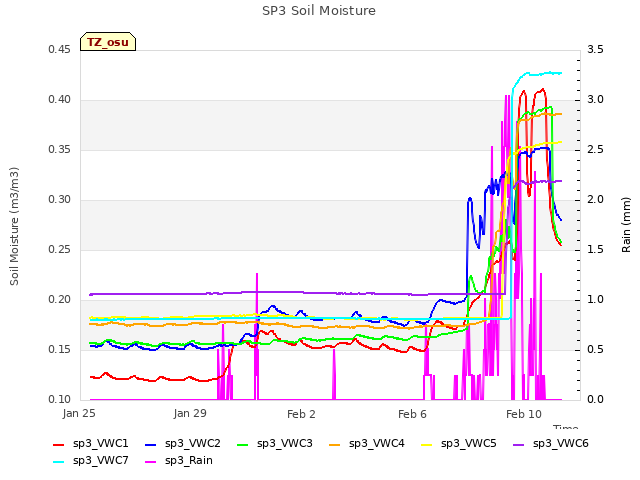Click the 0.10 left axis value
Viewport: 640px width, 480px height.
point(60,399)
